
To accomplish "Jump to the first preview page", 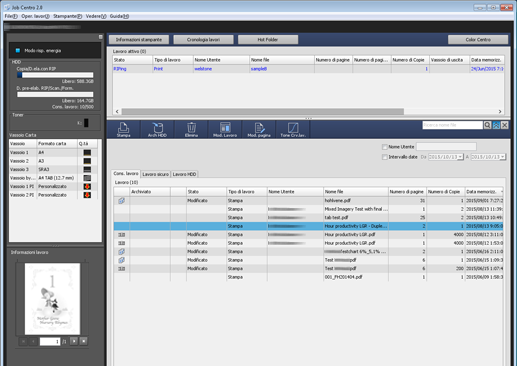I will pyautogui.click(x=23, y=341).
